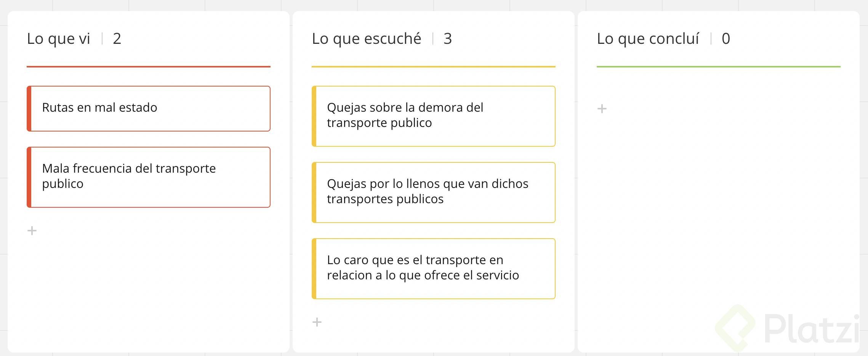Click the yellow accent strip on the first "Quejas" card

314,116
